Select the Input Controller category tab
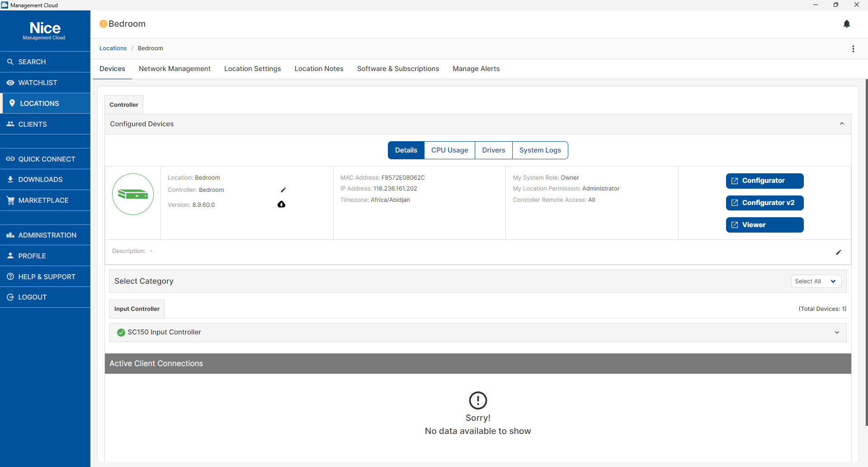Image resolution: width=868 pixels, height=467 pixels. tap(137, 309)
